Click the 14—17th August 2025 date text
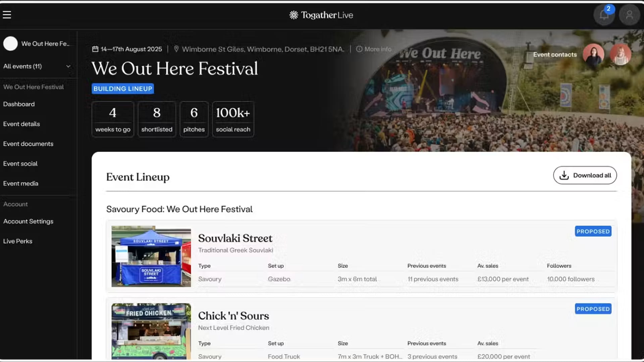This screenshot has width=644, height=362. (131, 49)
